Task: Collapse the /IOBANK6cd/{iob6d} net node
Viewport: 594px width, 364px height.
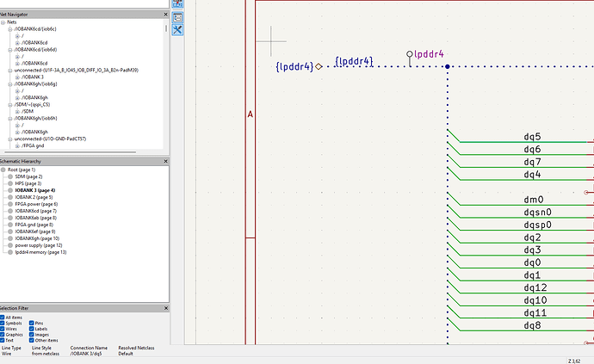Action: [x=10, y=50]
